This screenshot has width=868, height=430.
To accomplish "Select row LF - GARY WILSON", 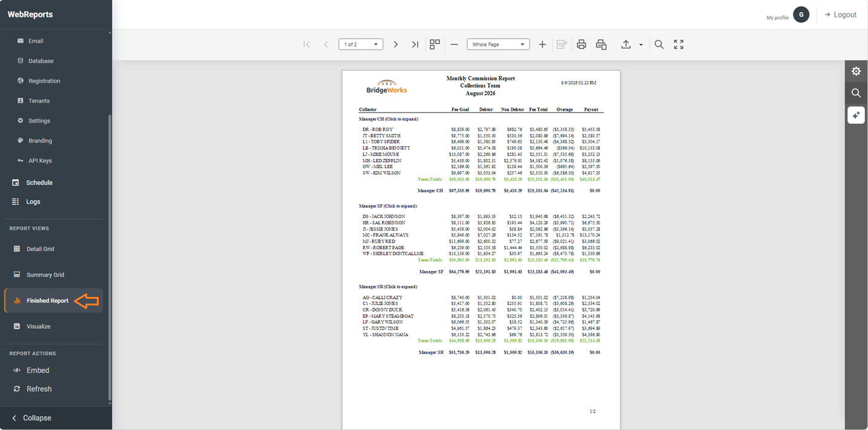I will 481,322.
